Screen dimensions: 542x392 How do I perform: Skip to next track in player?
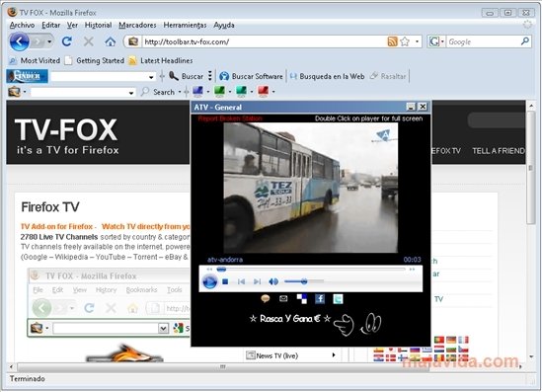[x=257, y=281]
